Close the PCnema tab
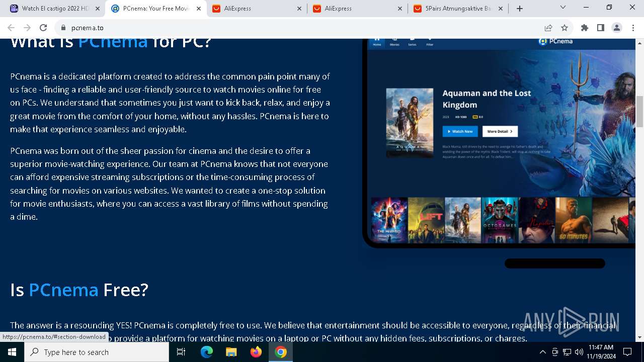 pos(198,9)
